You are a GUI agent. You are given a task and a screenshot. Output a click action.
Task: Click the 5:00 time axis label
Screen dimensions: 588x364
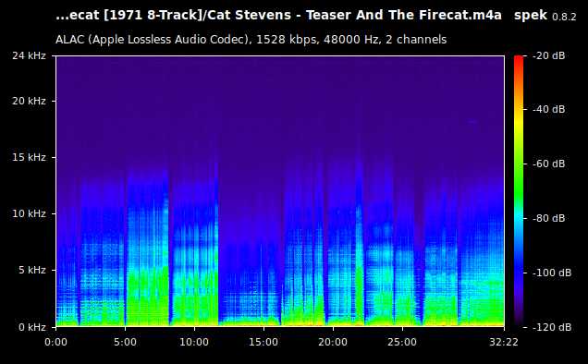[125, 342]
